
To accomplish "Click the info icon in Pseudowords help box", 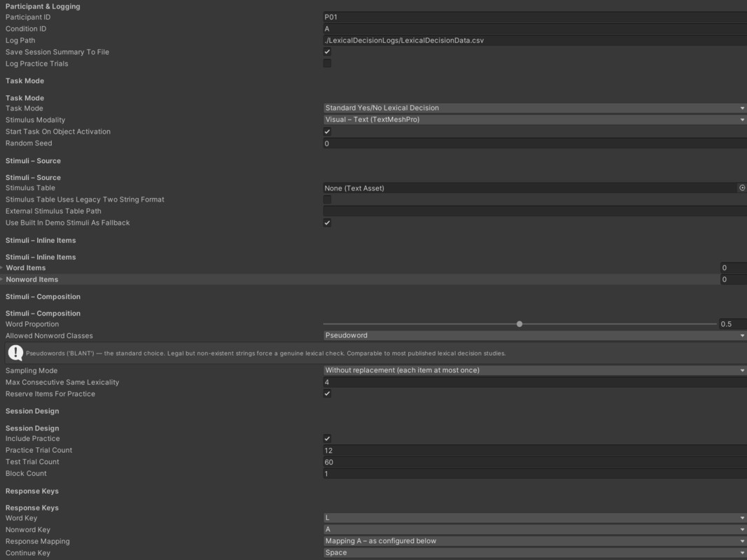I will coord(15,353).
